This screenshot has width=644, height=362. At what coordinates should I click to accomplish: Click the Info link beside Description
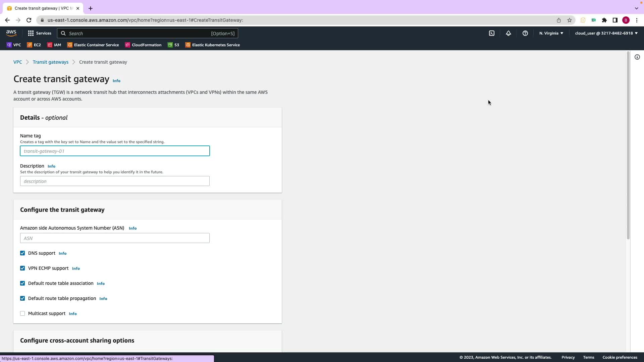pos(51,166)
